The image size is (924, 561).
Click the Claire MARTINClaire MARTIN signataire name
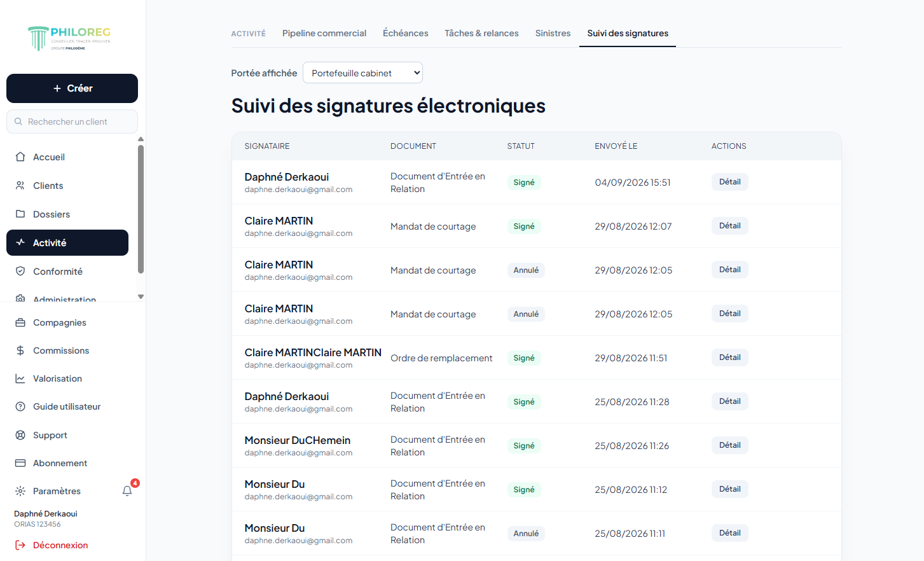pos(313,352)
